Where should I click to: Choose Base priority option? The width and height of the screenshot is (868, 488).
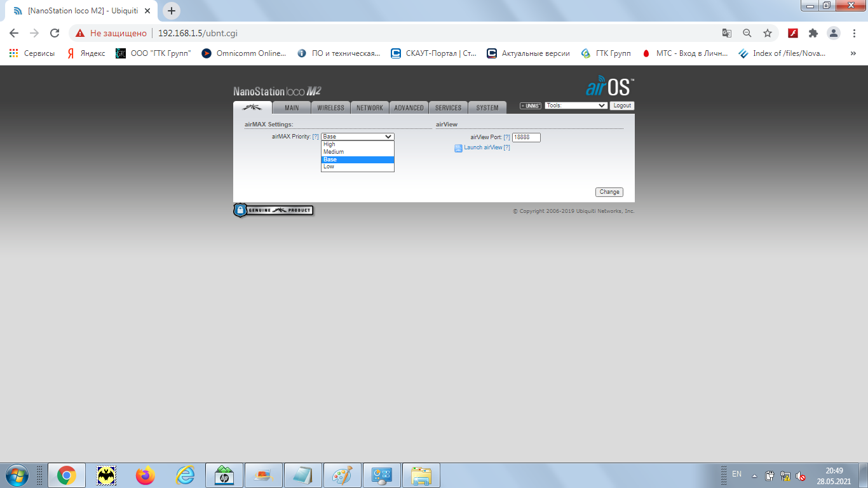pyautogui.click(x=357, y=159)
